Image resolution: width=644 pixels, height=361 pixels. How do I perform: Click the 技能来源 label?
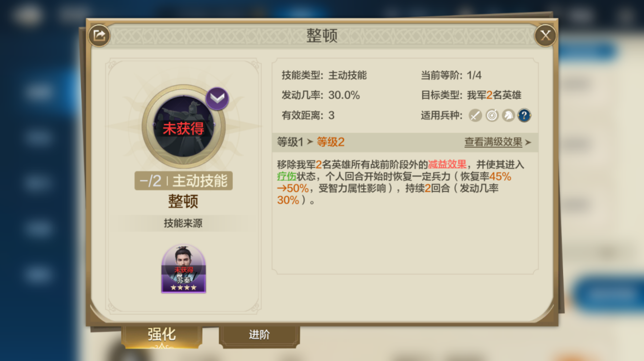tap(183, 223)
